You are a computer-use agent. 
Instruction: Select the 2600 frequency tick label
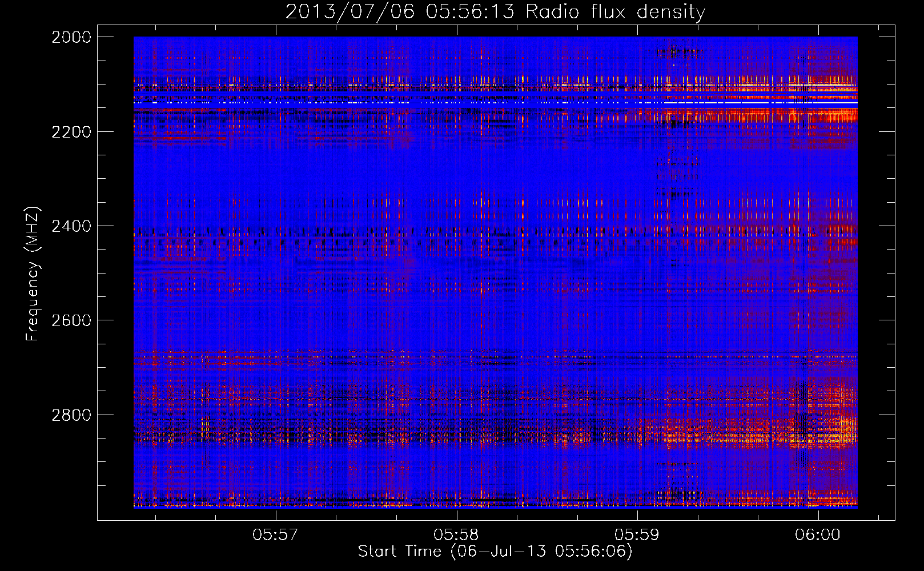(x=71, y=320)
